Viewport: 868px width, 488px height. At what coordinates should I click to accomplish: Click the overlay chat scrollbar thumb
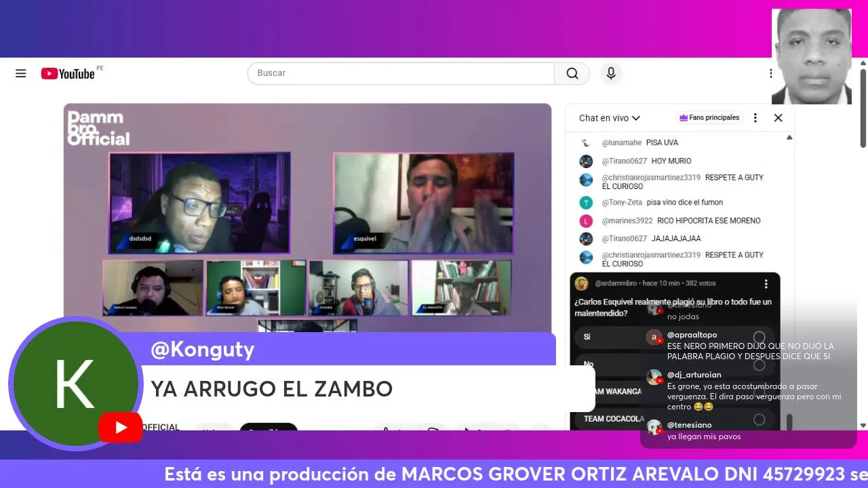coord(789,422)
